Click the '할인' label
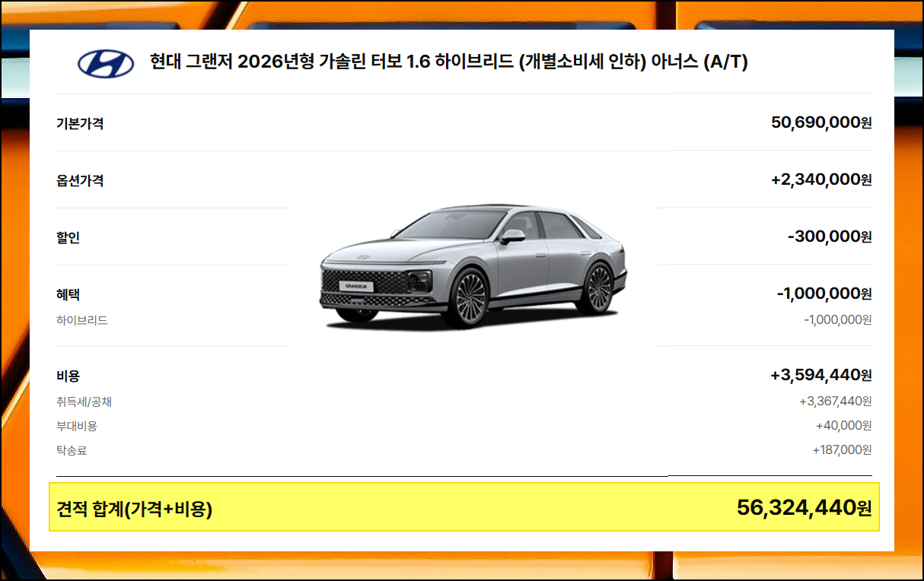This screenshot has width=924, height=581. click(x=68, y=237)
